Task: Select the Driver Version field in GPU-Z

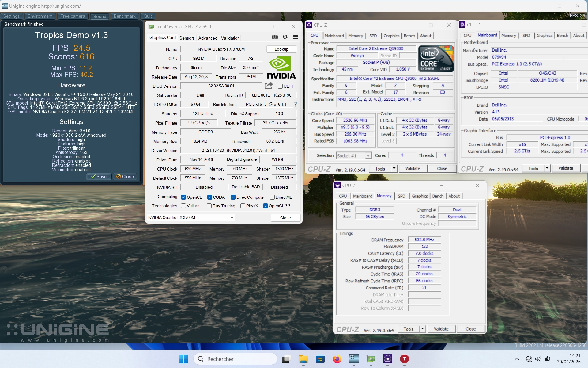Action: [238, 150]
